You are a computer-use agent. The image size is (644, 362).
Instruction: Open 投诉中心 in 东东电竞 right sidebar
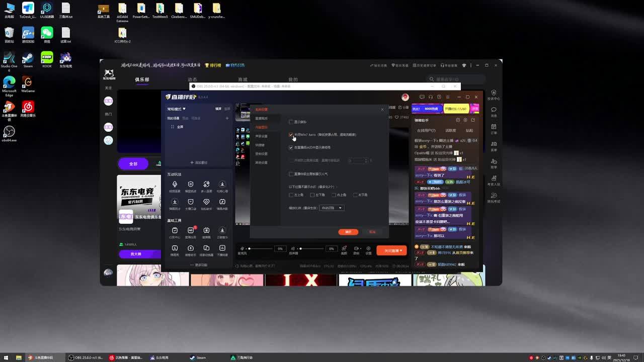point(494,95)
